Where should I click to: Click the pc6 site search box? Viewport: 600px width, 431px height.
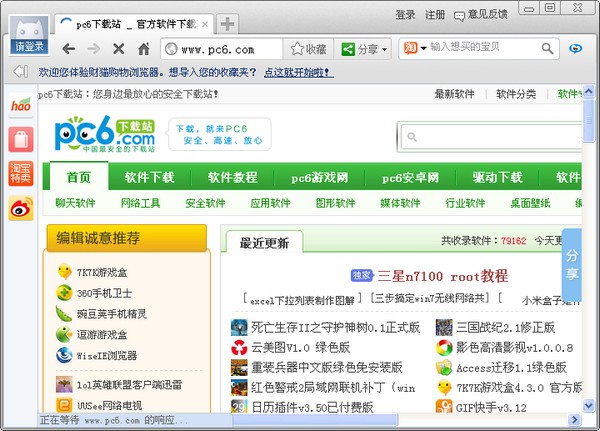tap(492, 137)
